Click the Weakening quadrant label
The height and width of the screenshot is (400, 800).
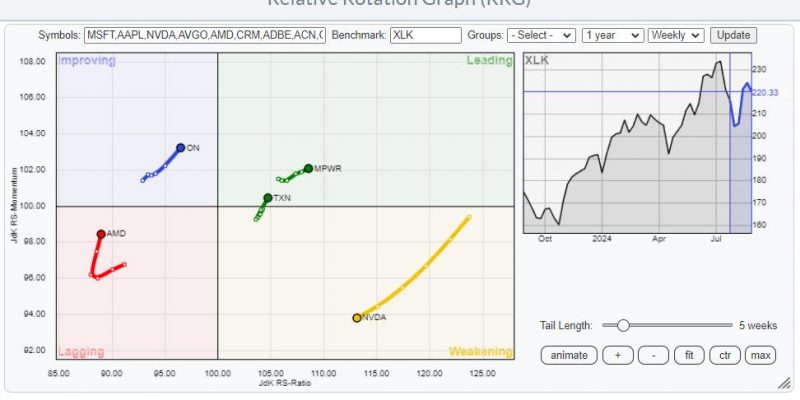tap(481, 352)
